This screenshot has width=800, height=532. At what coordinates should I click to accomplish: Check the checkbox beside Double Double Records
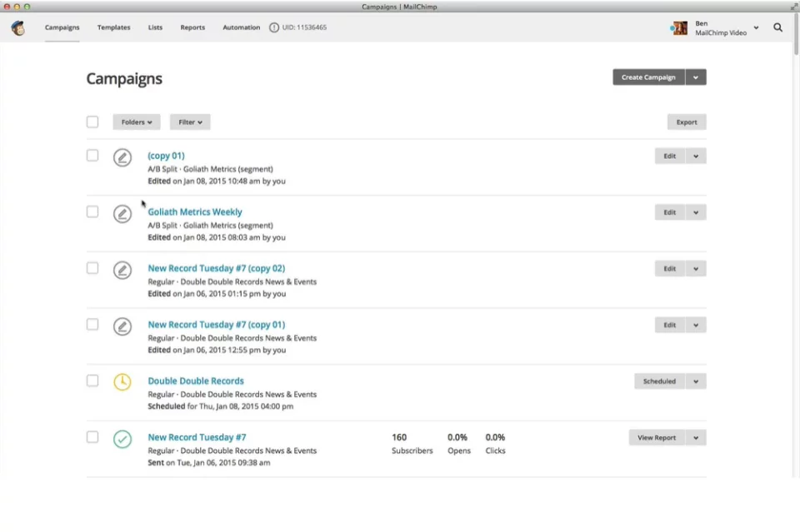point(92,380)
